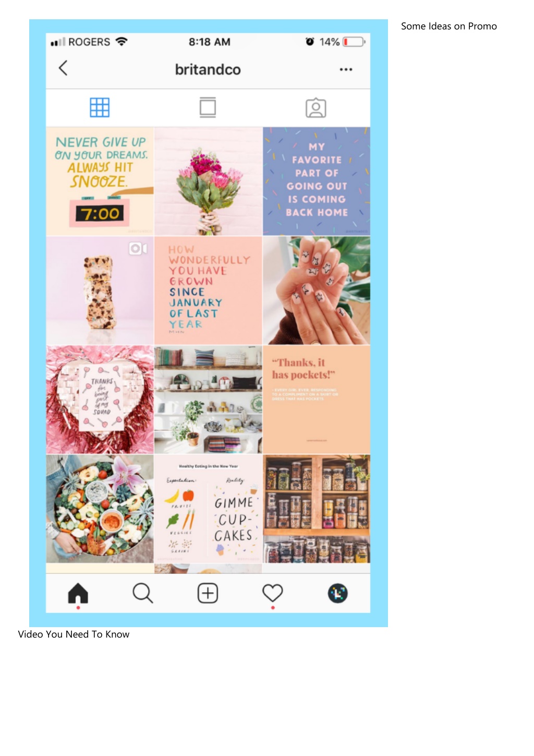Open the flower bouquet post
The image size is (534, 756).
[x=208, y=181]
